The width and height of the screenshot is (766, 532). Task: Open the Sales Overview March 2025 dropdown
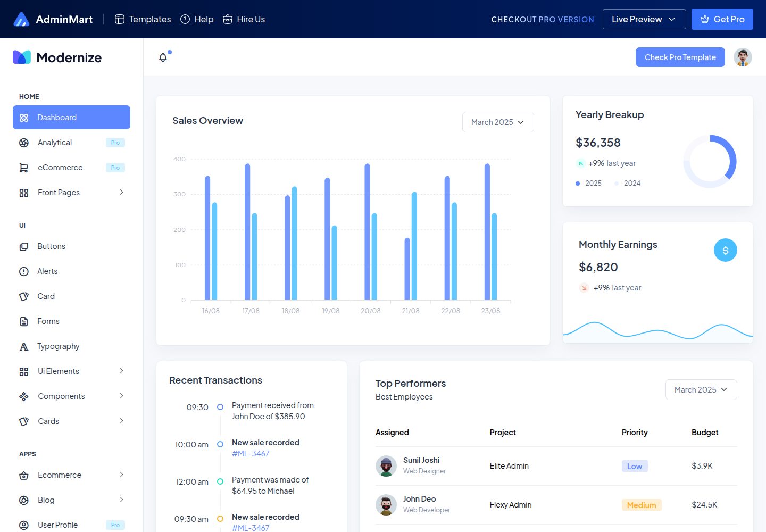click(498, 122)
